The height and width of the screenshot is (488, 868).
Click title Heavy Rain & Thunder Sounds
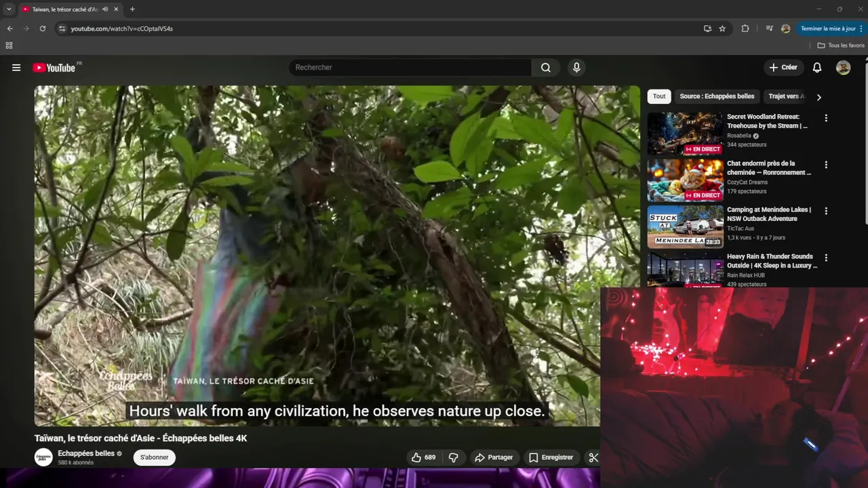(772, 261)
